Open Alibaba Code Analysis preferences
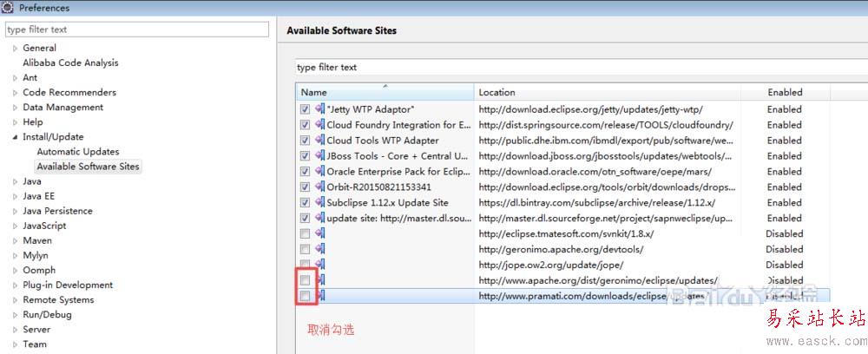 click(x=70, y=62)
